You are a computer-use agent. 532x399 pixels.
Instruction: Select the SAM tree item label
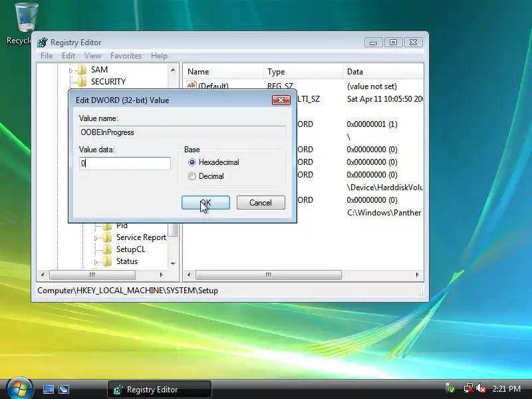(99, 70)
